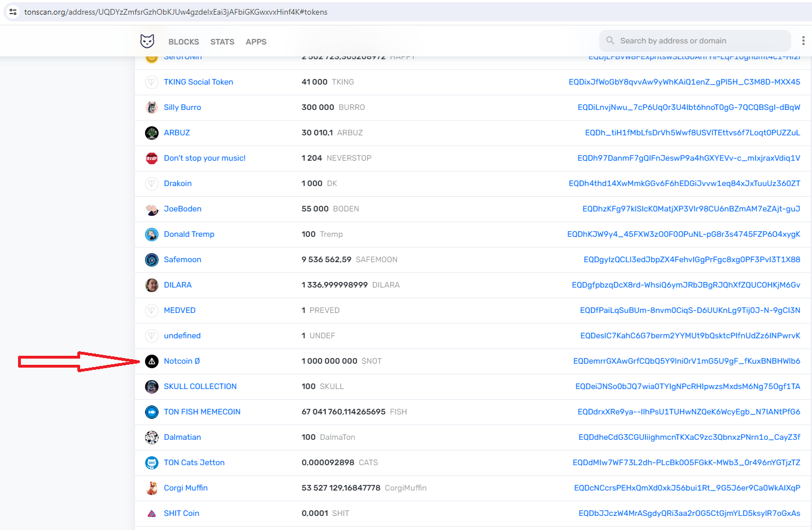
Task: Open the Donald Tremp token link
Action: (x=189, y=234)
